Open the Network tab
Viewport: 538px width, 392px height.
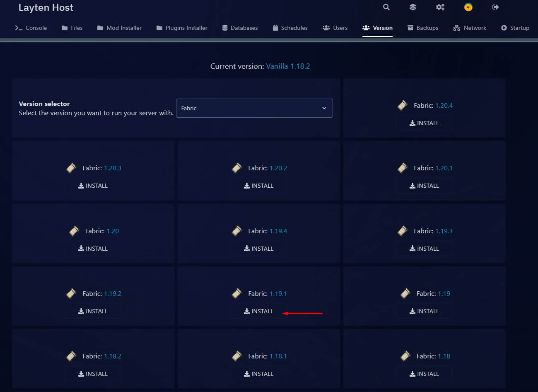coord(470,28)
